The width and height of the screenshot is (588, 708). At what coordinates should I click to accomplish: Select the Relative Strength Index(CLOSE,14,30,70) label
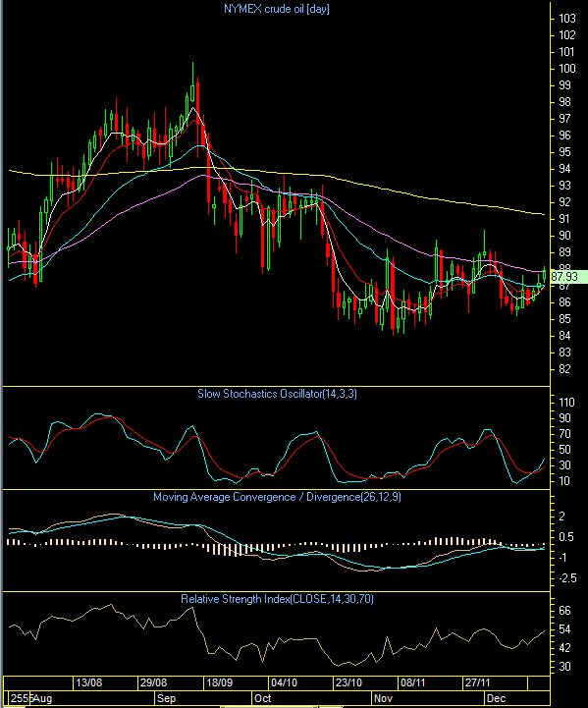tap(277, 599)
